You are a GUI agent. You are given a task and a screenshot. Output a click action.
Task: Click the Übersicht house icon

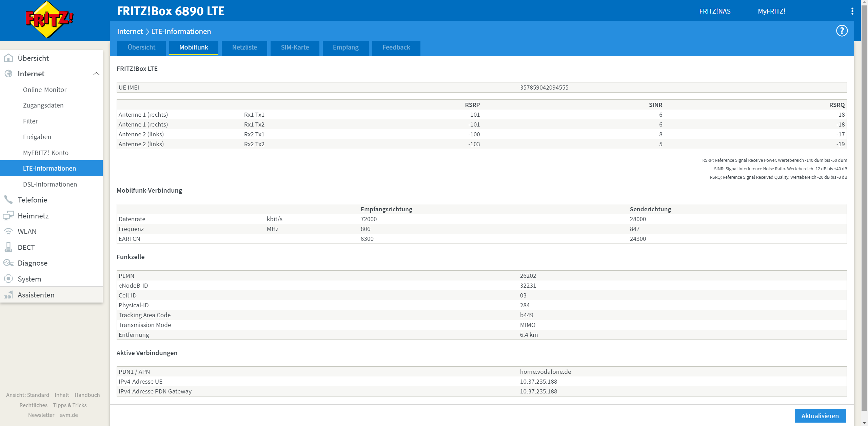pyautogui.click(x=8, y=58)
